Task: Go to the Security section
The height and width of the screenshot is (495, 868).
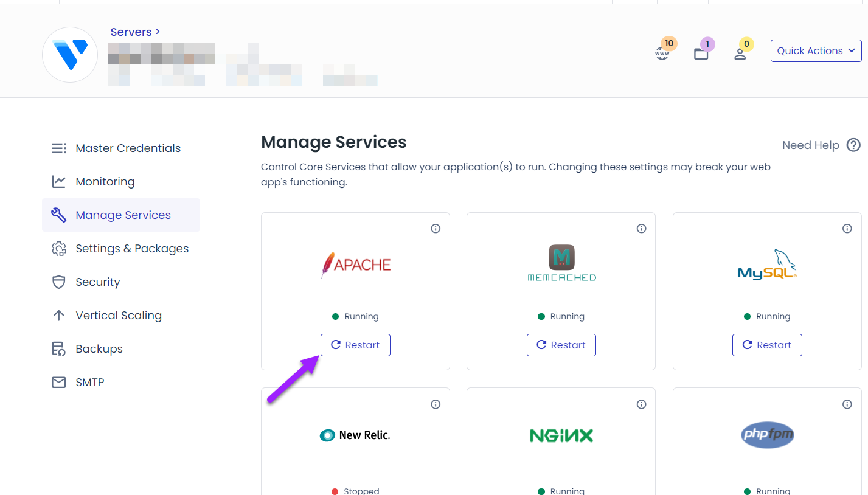Action: (121, 282)
